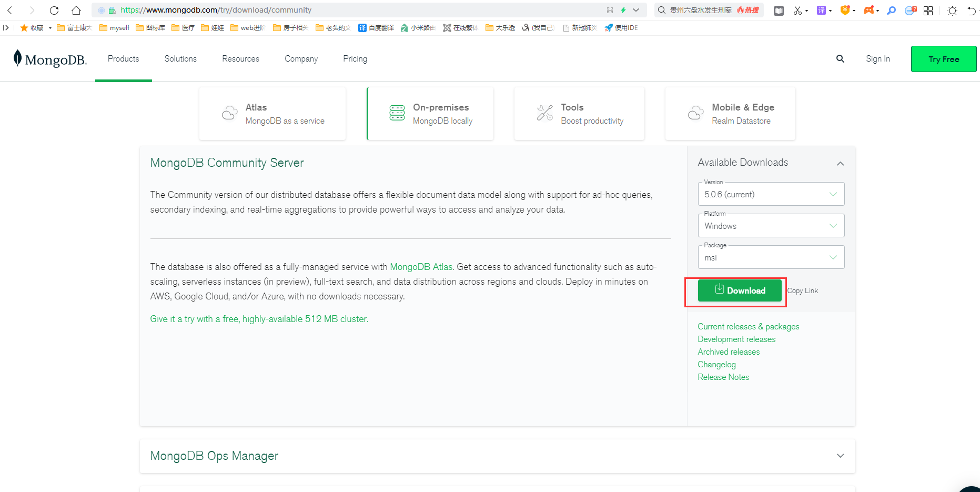Open the Resources menu
The height and width of the screenshot is (492, 980).
click(241, 59)
